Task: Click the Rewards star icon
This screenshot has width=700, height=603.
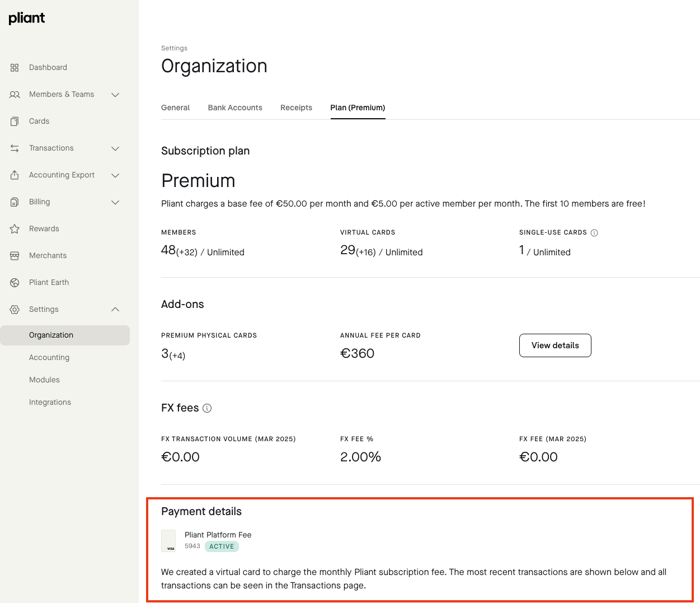Action: pos(15,229)
